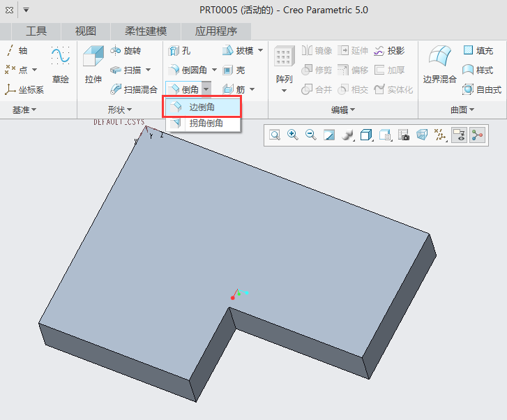Open the 边界混合 boundary blend tool
This screenshot has height=420, width=507.
point(440,64)
